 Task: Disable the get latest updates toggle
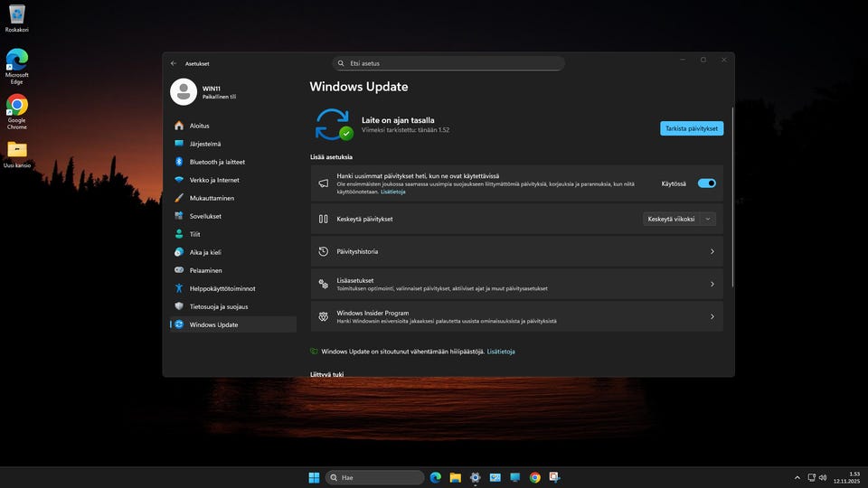click(x=706, y=183)
